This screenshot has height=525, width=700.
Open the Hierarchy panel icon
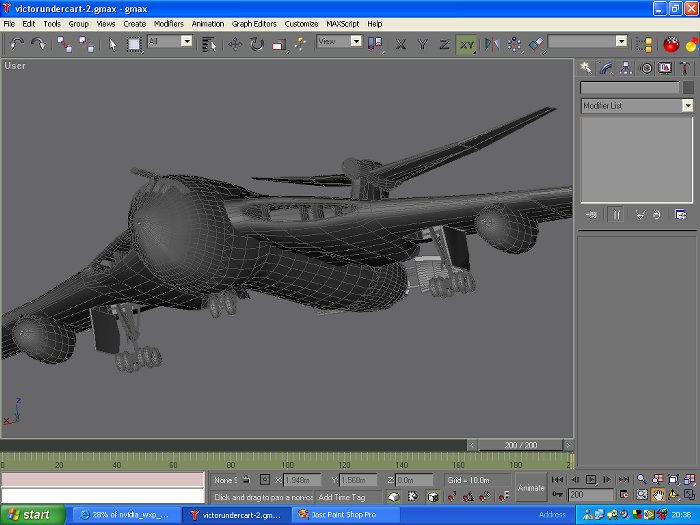click(626, 68)
